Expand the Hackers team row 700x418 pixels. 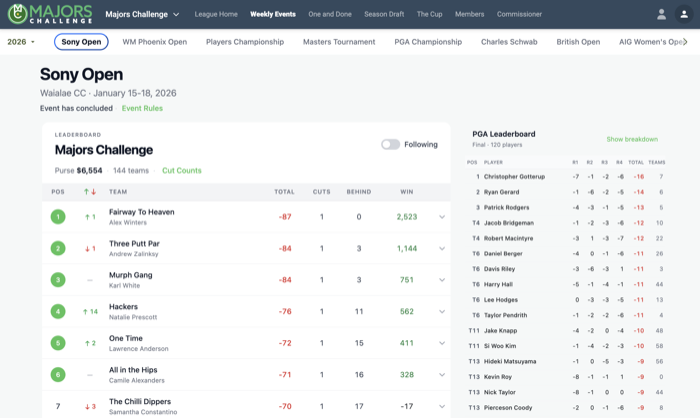click(x=442, y=312)
